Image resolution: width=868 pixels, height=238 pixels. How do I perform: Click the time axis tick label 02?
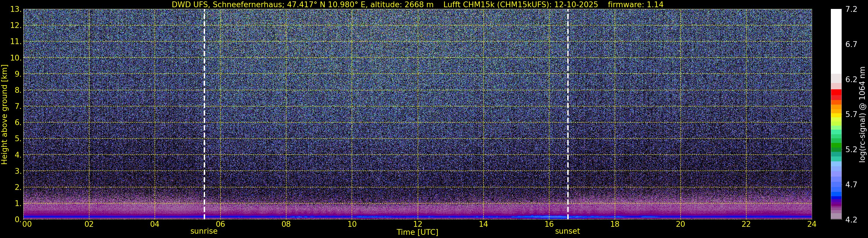(89, 224)
